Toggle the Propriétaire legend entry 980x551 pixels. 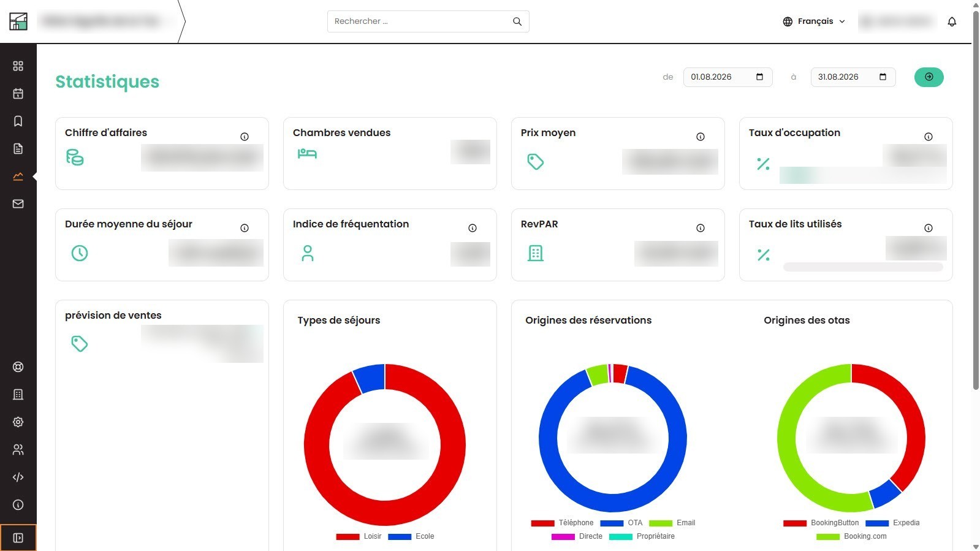pos(642,537)
